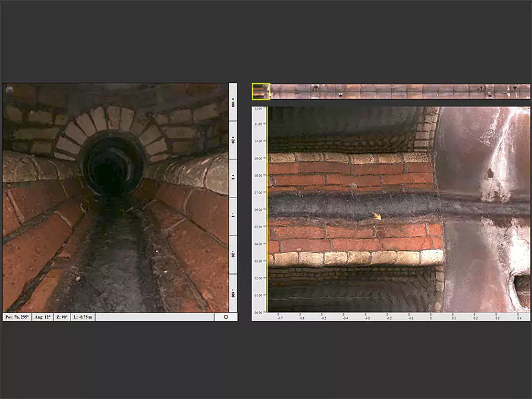Click the empty status field beside L value
This screenshot has width=532, height=399.
pyautogui.click(x=155, y=317)
